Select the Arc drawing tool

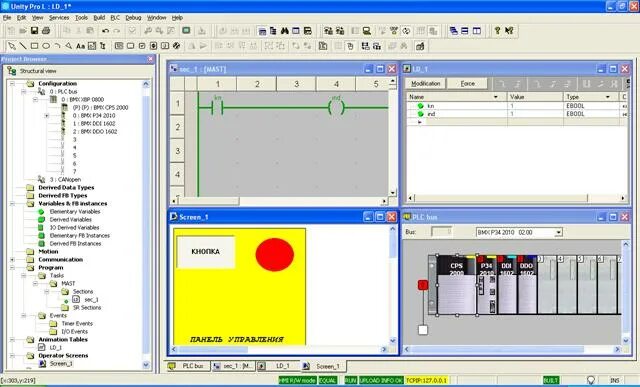58,46
